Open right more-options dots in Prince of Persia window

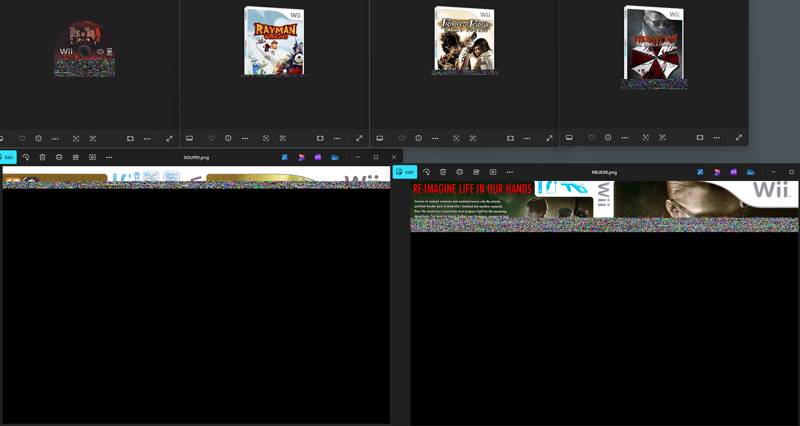(527, 138)
